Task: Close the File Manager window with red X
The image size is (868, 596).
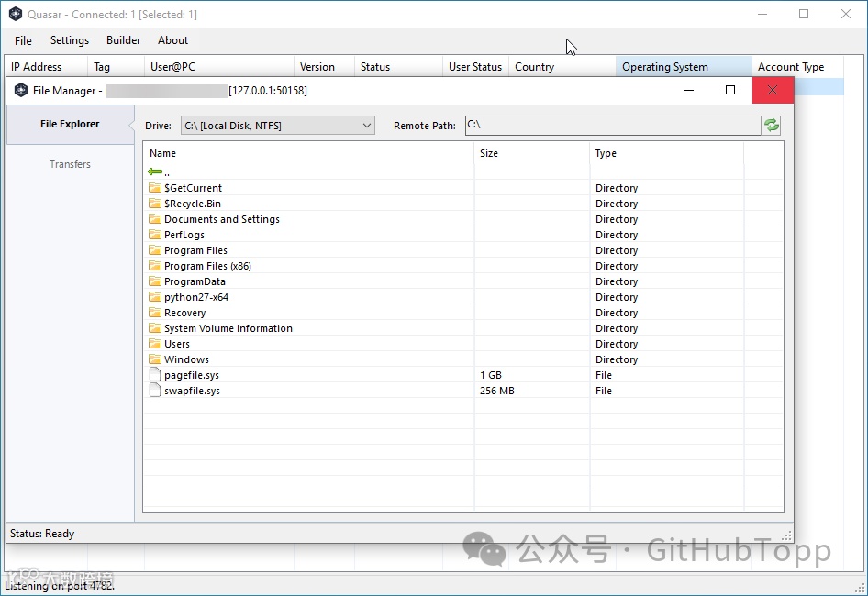Action: [x=773, y=90]
